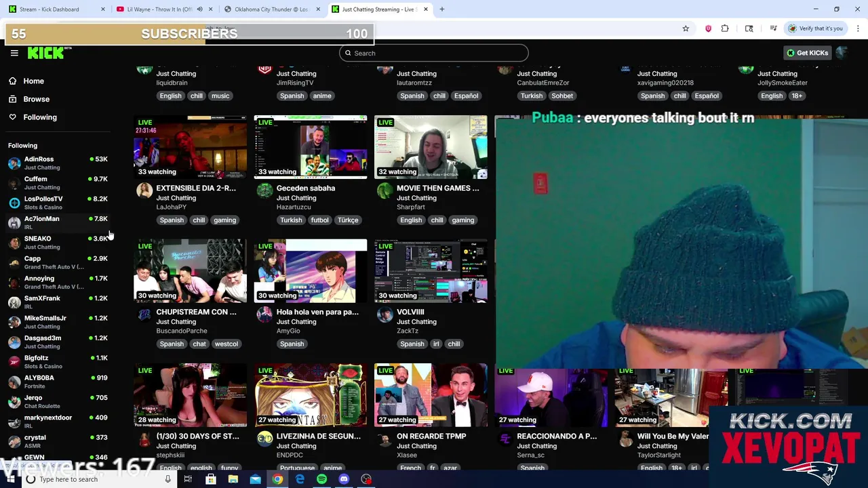Open the Mail app from taskbar

pos(255,479)
